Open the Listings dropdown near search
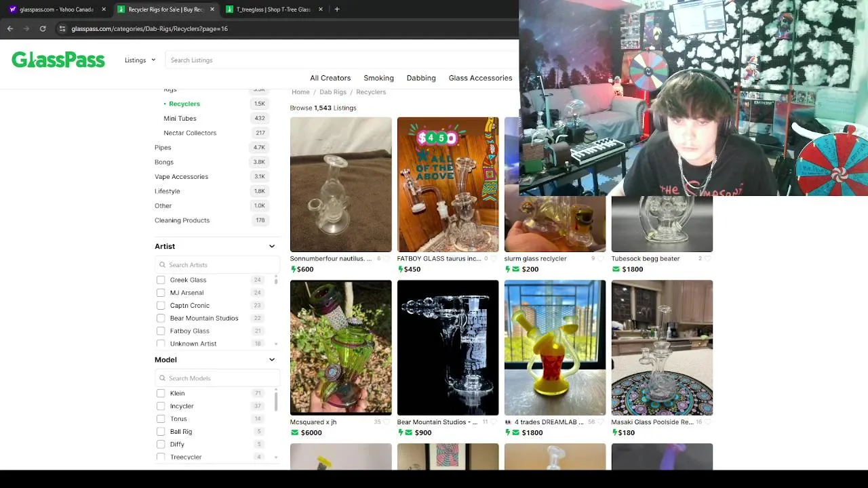The height and width of the screenshot is (488, 868). click(140, 60)
